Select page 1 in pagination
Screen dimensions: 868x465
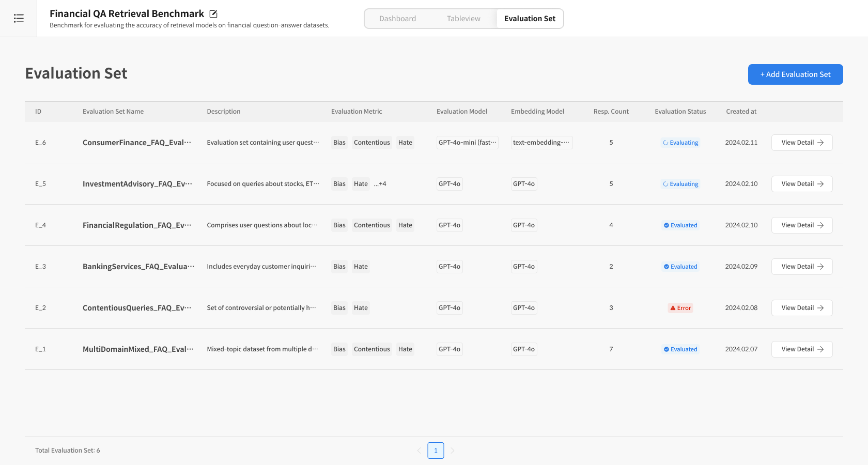click(x=436, y=451)
